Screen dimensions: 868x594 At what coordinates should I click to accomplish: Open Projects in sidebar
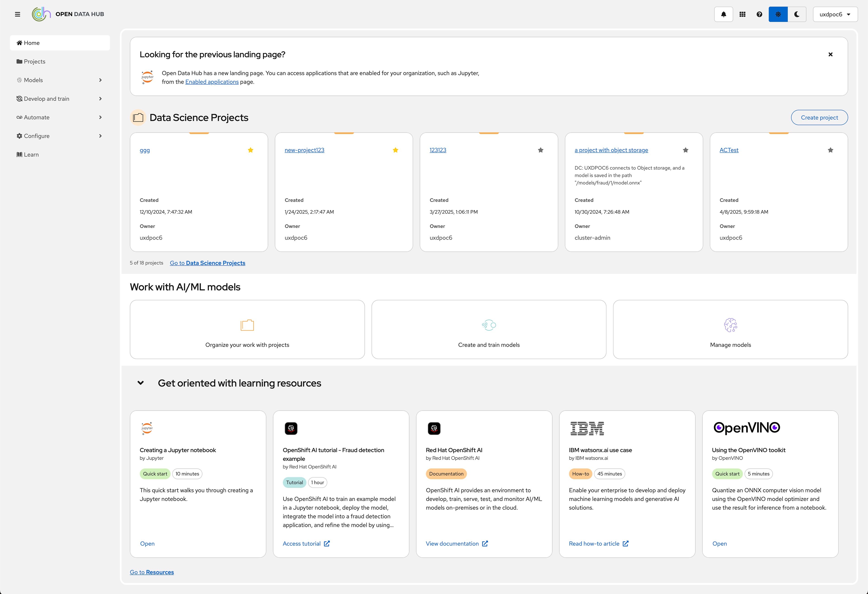(60, 62)
